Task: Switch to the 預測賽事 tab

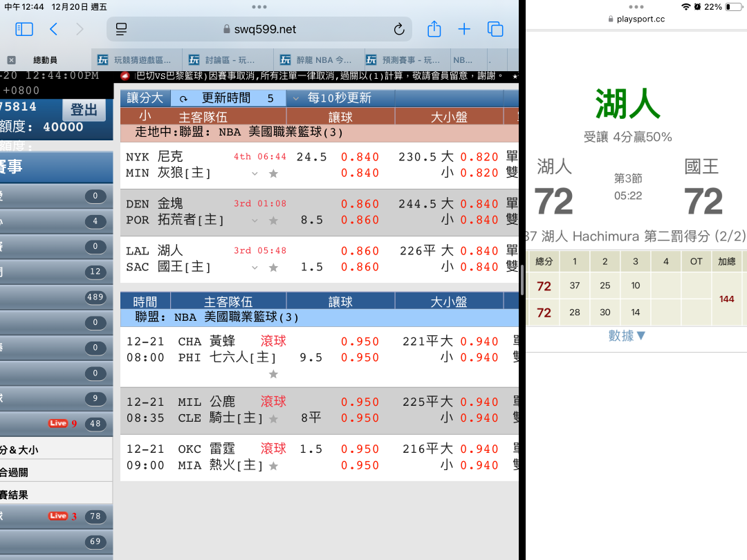Action: (x=408, y=60)
